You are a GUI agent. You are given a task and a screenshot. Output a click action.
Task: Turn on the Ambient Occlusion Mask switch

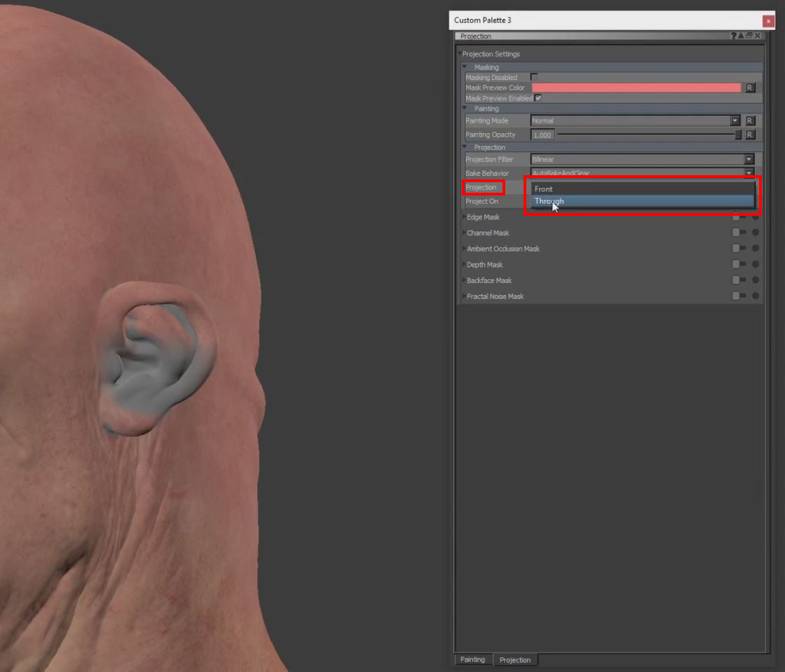[x=739, y=249]
